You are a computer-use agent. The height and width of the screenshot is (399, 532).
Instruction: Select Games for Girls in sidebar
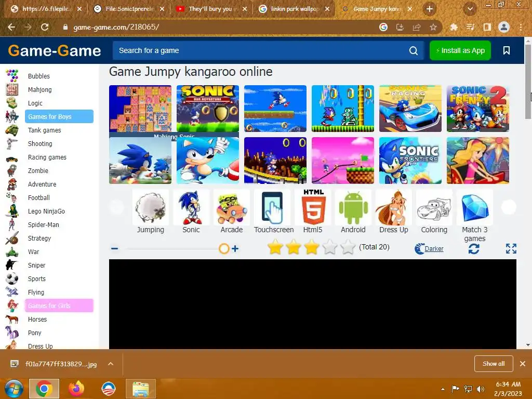click(x=59, y=305)
